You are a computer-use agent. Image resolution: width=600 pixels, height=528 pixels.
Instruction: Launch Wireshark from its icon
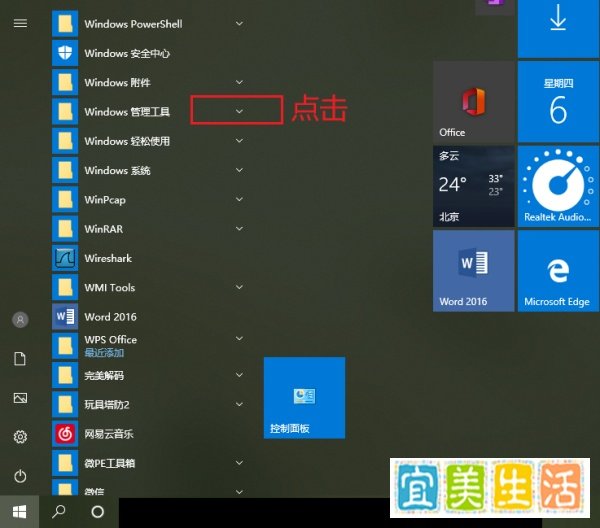coord(65,258)
